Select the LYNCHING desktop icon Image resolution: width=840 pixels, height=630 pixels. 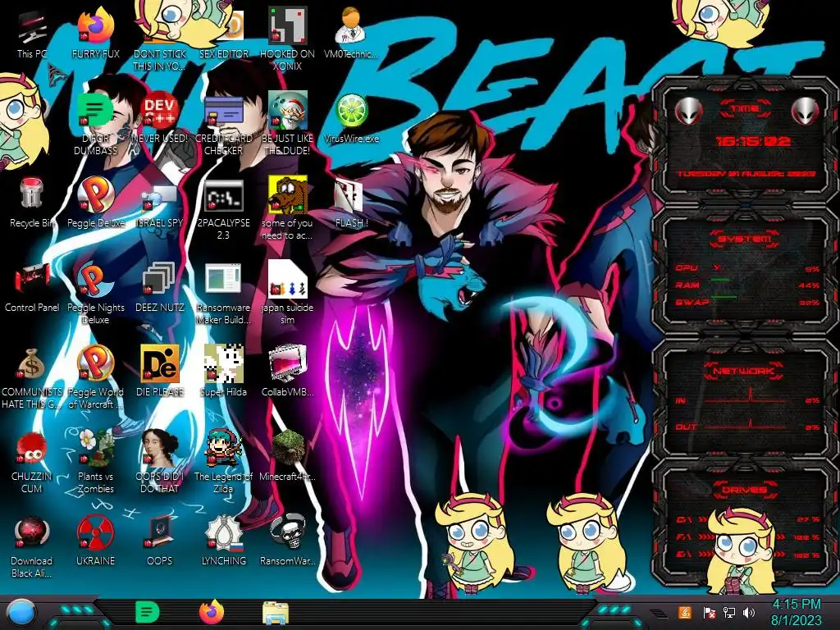point(223,541)
